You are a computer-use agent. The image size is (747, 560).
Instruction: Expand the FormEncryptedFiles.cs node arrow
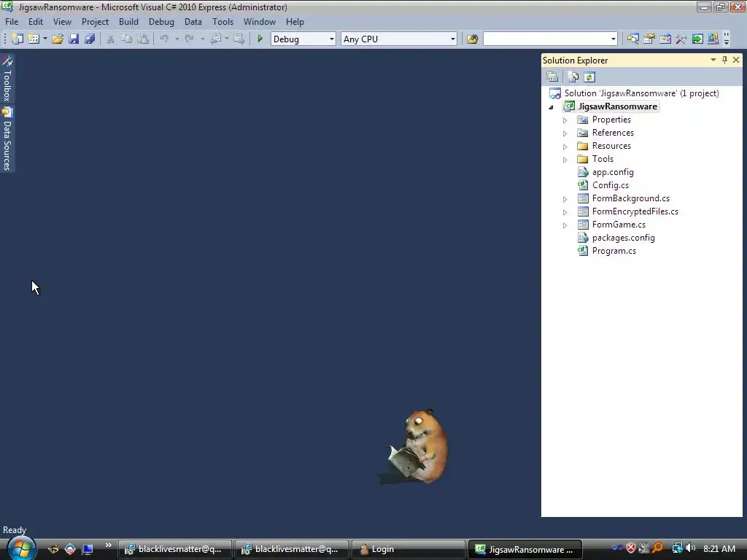(x=565, y=212)
